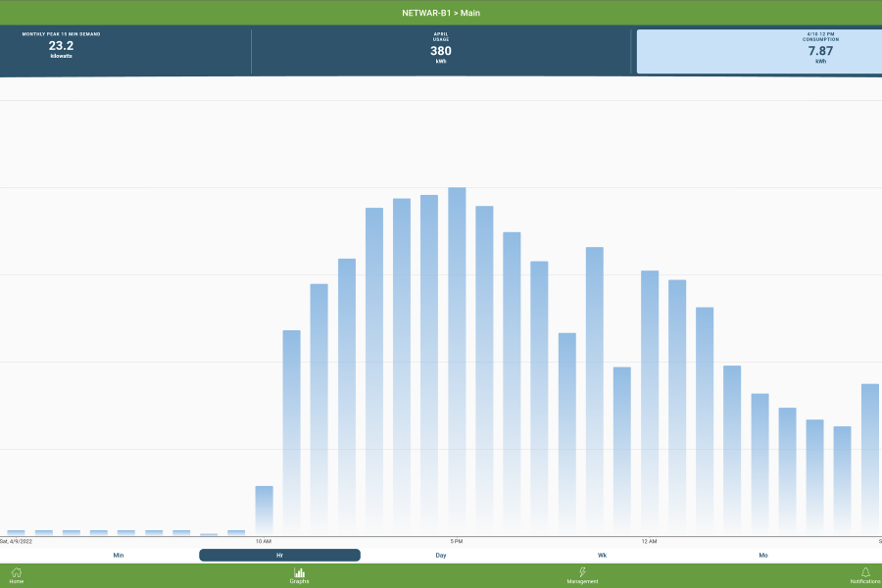Open Notifications bell
The image size is (882, 588).
[x=865, y=575]
